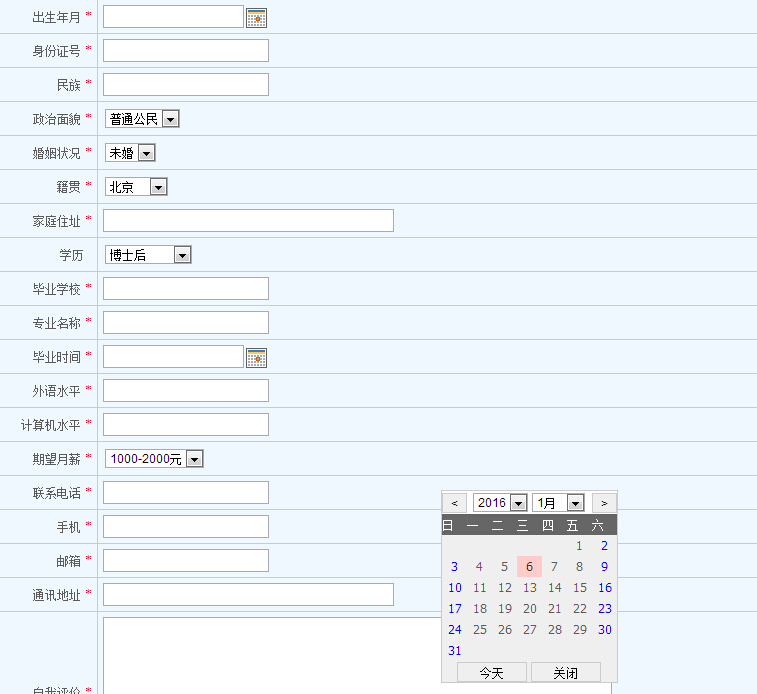The width and height of the screenshot is (757, 694).
Task: Pick day 16 in the calendar
Action: click(x=604, y=588)
